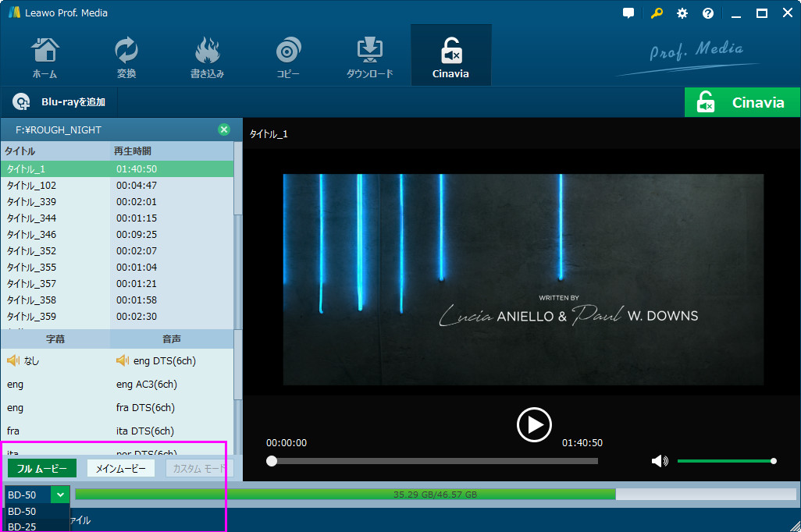Select Custom Mode (カスタム モード) button
801x532 pixels.
[200, 468]
